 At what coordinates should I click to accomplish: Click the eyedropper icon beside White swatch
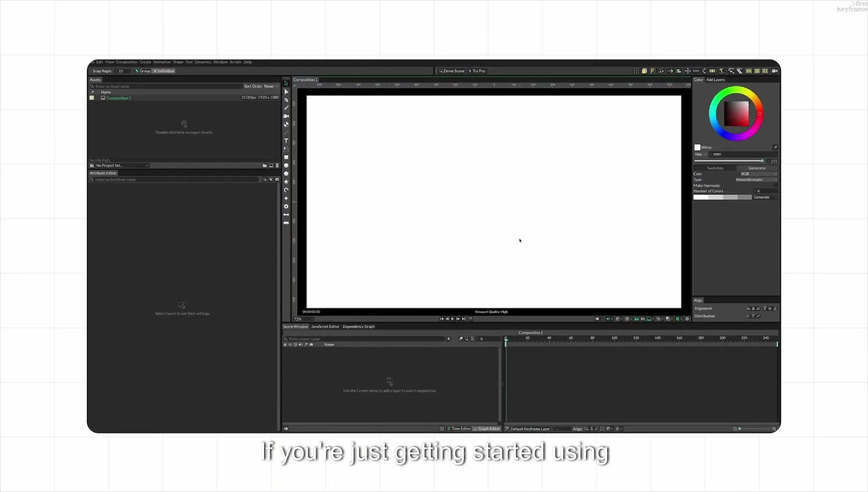[775, 147]
